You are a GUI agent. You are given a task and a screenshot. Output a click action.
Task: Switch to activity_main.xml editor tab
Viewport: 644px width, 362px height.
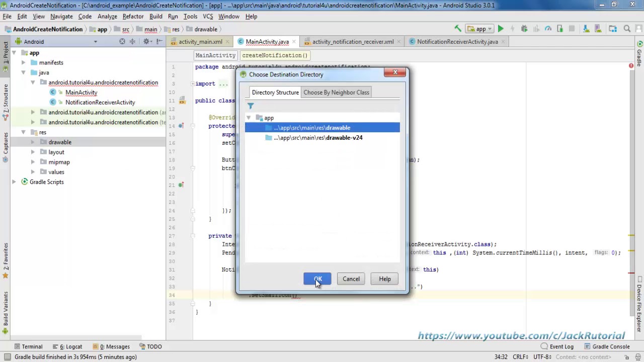tap(200, 42)
